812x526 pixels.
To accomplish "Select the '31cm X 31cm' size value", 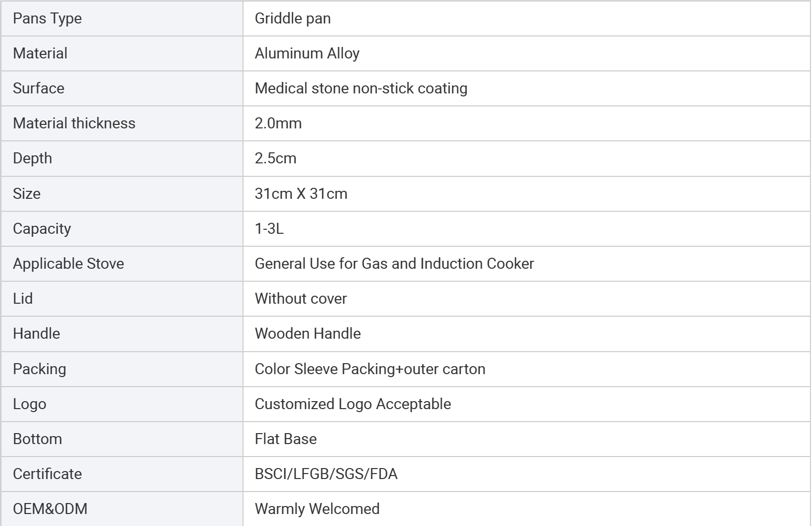I will point(301,194).
